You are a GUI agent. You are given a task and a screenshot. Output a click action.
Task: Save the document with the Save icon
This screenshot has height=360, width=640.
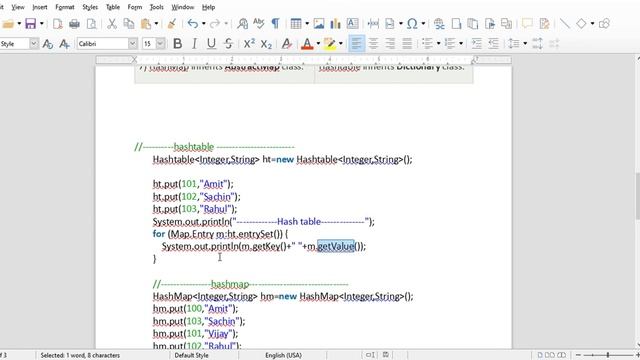coord(30,24)
